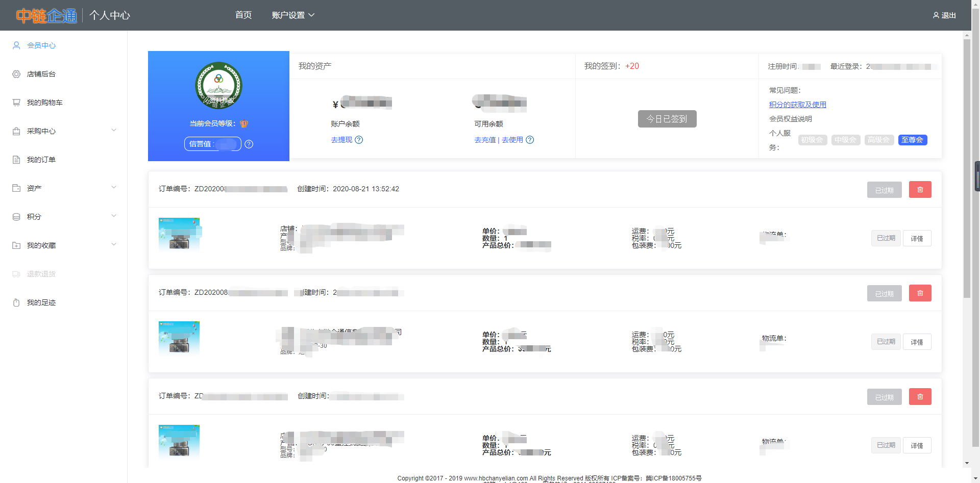This screenshot has height=483, width=980.
Task: Click the red delete icon on first order
Action: coord(920,190)
